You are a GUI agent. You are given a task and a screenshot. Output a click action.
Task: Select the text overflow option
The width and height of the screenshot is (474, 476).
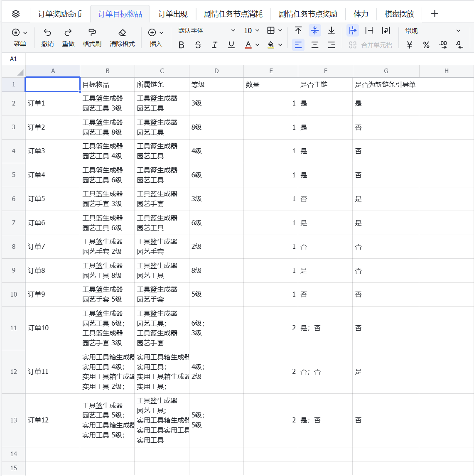pos(353,30)
